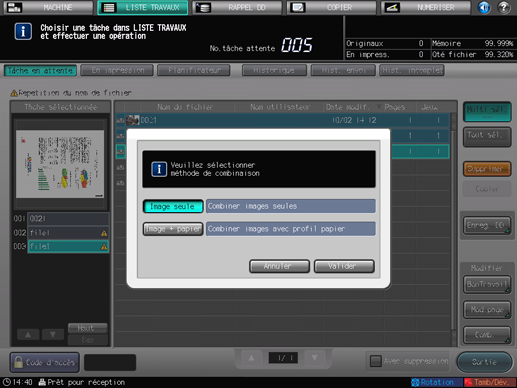Image resolution: width=517 pixels, height=388 pixels.
Task: Click orange Supprimer button
Action: pyautogui.click(x=487, y=169)
